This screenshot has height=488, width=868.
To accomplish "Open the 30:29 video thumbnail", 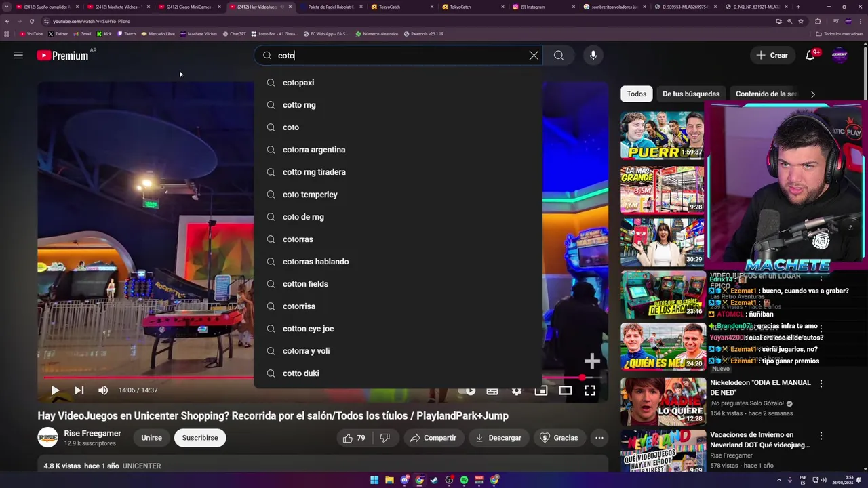I will pyautogui.click(x=663, y=242).
